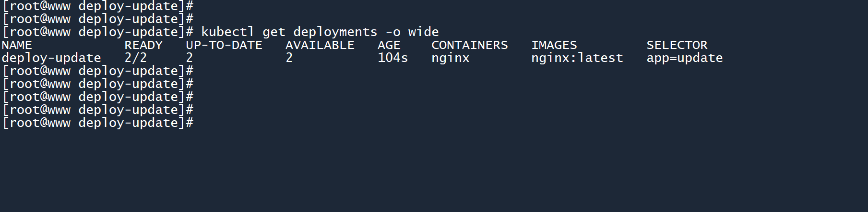Select the CONTAINERS column header

[x=469, y=45]
